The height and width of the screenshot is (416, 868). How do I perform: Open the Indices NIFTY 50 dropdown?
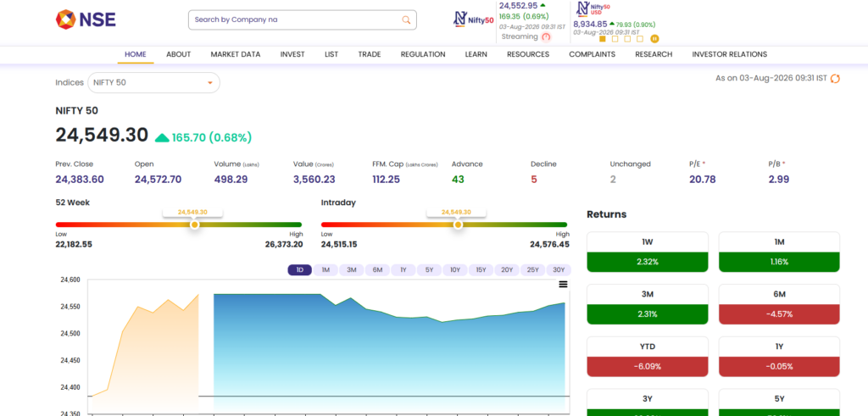click(x=153, y=82)
